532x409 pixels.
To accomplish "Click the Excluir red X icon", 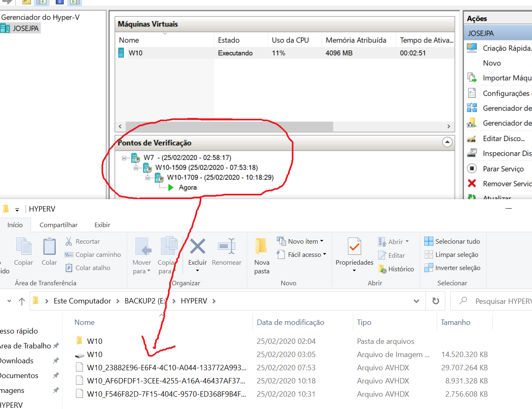I will coord(198,247).
